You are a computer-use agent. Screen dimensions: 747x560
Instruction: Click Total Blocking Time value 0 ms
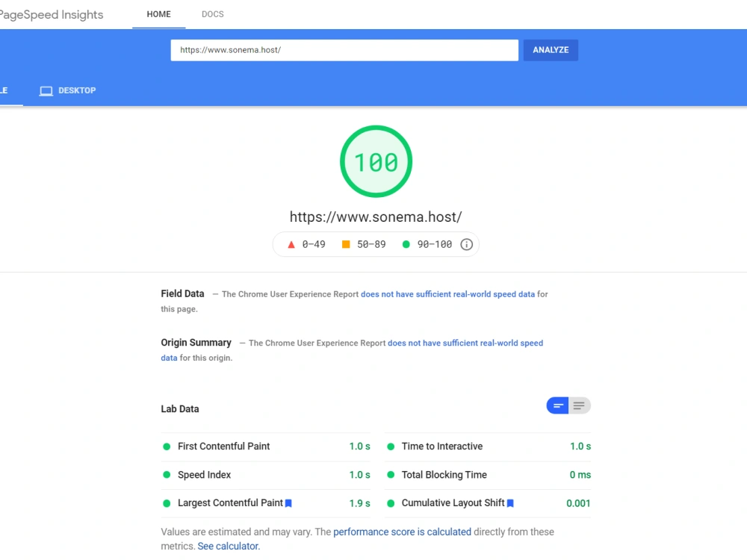580,475
